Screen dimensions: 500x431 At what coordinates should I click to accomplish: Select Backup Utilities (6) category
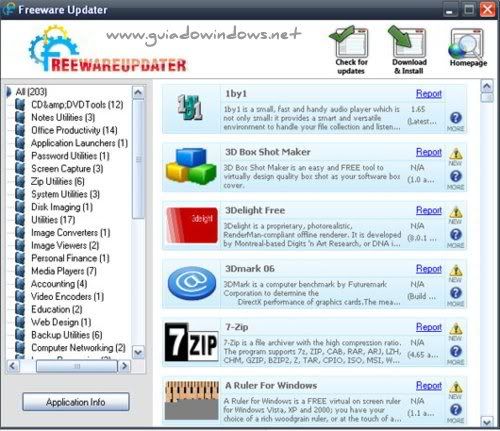pos(67,334)
